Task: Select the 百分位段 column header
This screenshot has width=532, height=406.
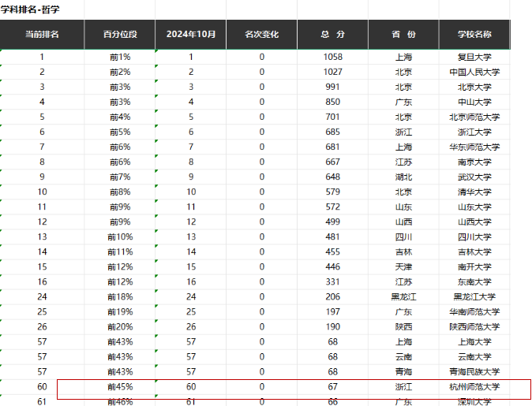Action: [120, 34]
